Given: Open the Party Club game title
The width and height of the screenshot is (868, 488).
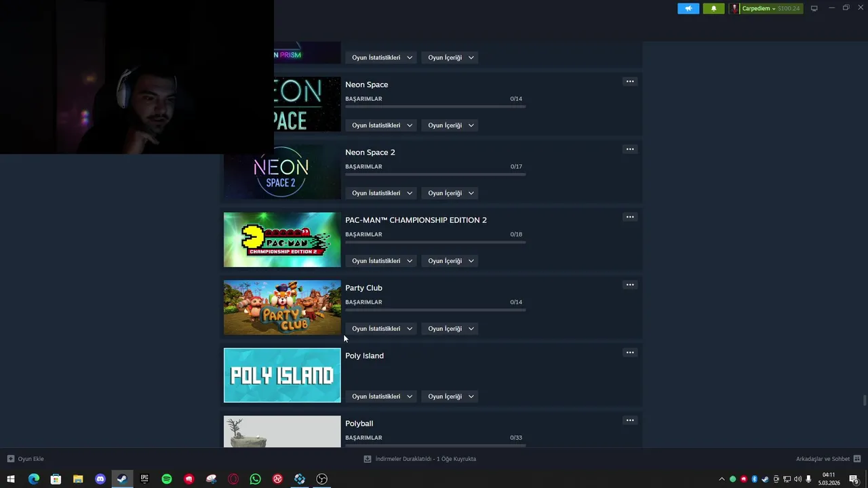Looking at the screenshot, I should [363, 288].
